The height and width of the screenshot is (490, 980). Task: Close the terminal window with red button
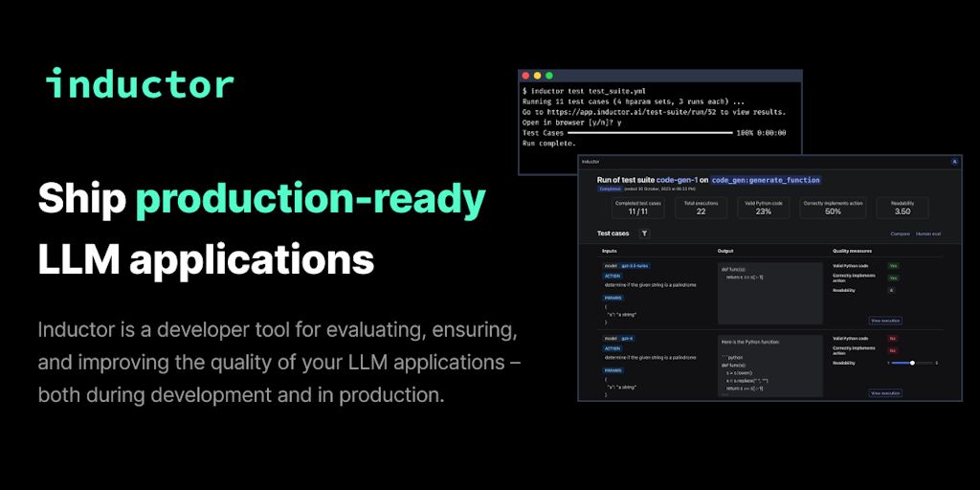525,76
